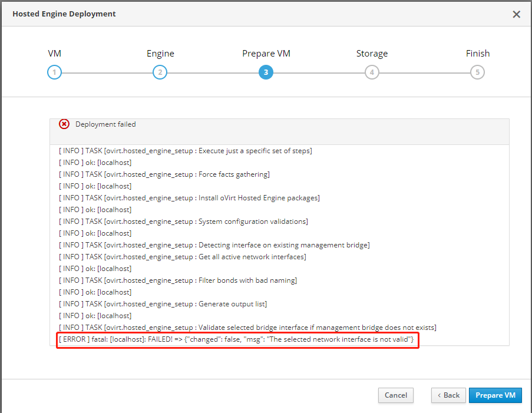Click the red deployment failed error icon
Viewport: 532px width, 413px height.
click(64, 124)
